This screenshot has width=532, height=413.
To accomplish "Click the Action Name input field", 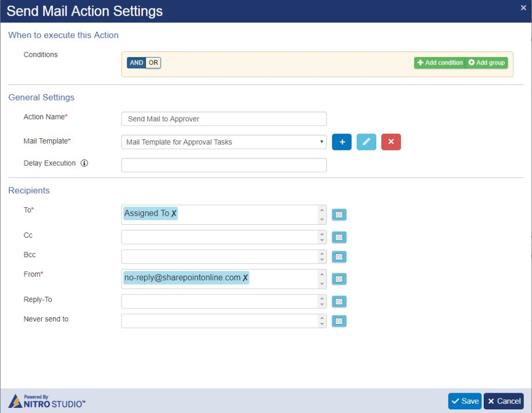I will tap(223, 119).
